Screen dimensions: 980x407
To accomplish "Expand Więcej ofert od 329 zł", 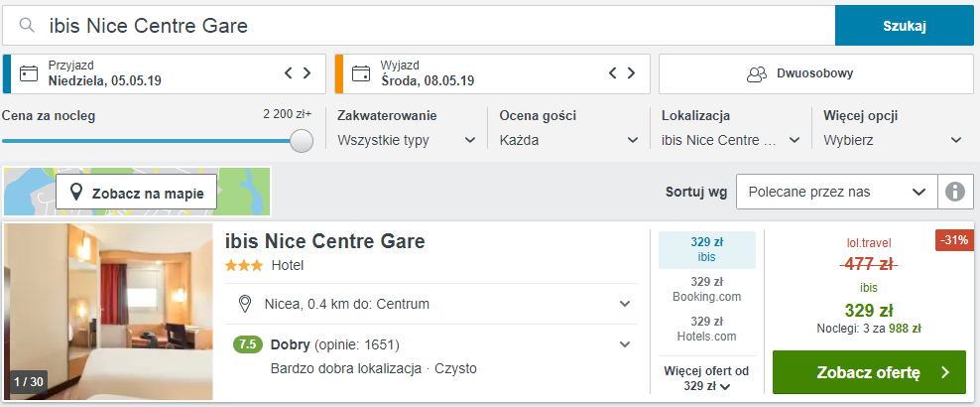I will pyautogui.click(x=707, y=379).
